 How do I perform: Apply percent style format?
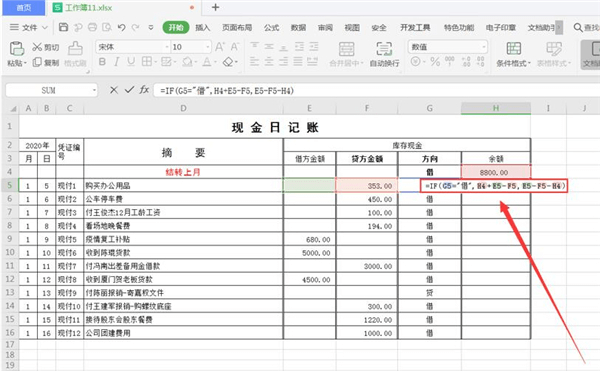click(x=435, y=61)
